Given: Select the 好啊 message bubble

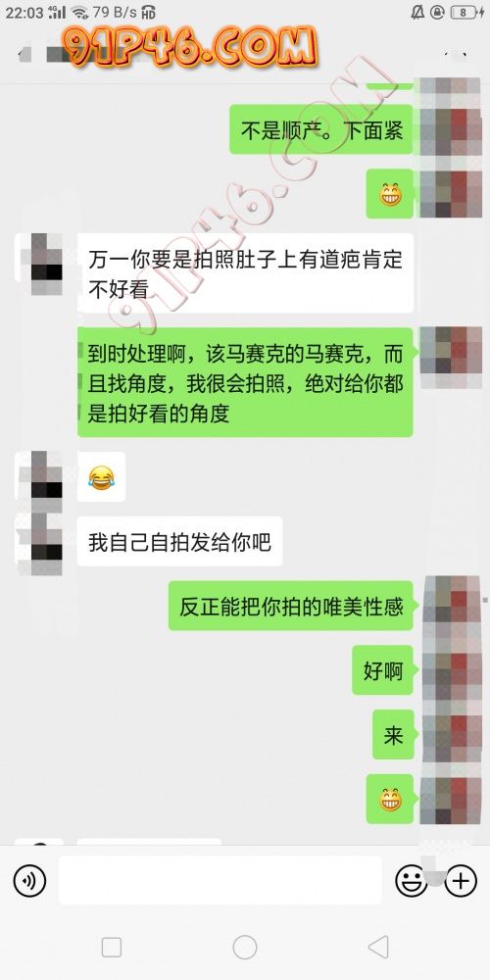Looking at the screenshot, I should [382, 670].
